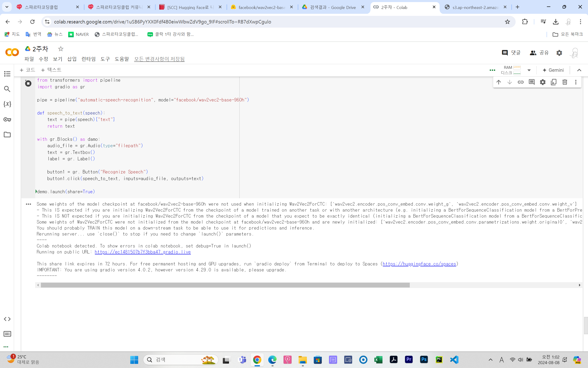Open the 번역 translate bookmark

pyautogui.click(x=34, y=34)
